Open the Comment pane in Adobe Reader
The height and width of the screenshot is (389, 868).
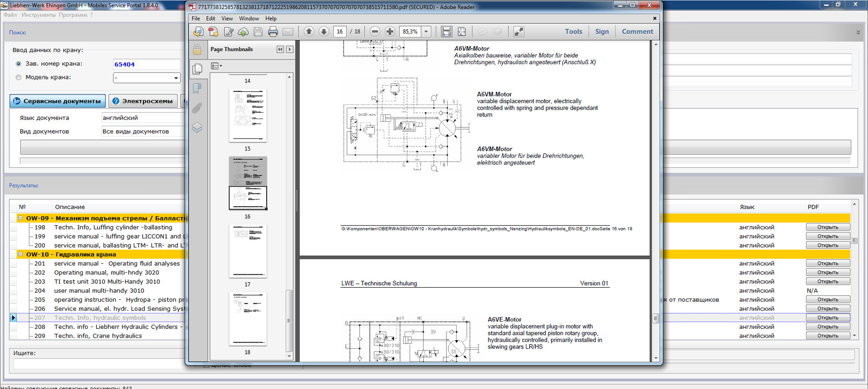click(x=637, y=32)
